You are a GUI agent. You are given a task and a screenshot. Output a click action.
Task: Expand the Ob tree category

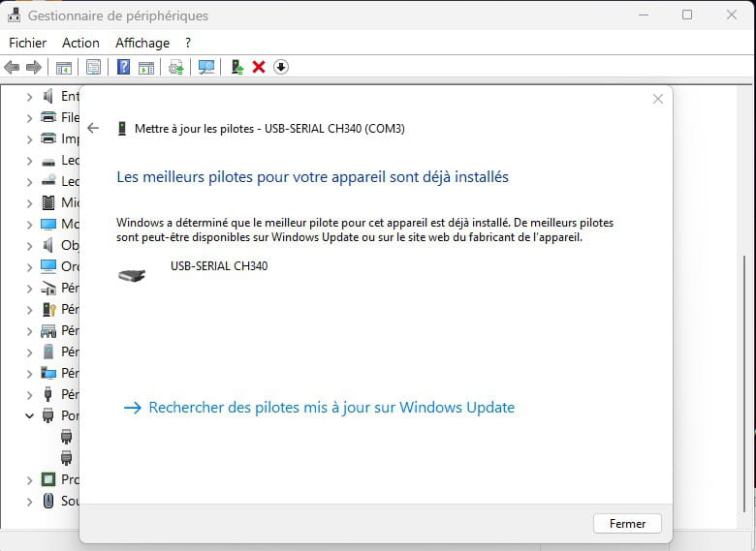pyautogui.click(x=29, y=246)
